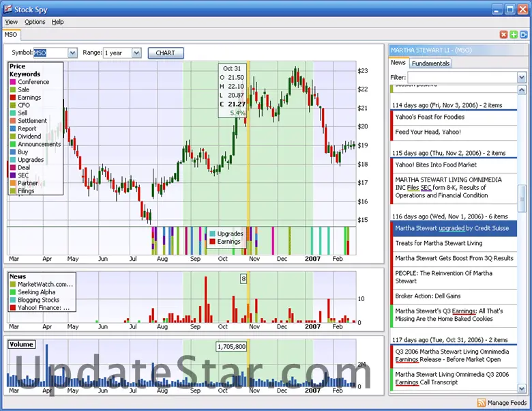Click the "117 days ago (Tue, Oct 31, 2006)" header
Viewport: 532px width, 411px height.
click(x=450, y=340)
